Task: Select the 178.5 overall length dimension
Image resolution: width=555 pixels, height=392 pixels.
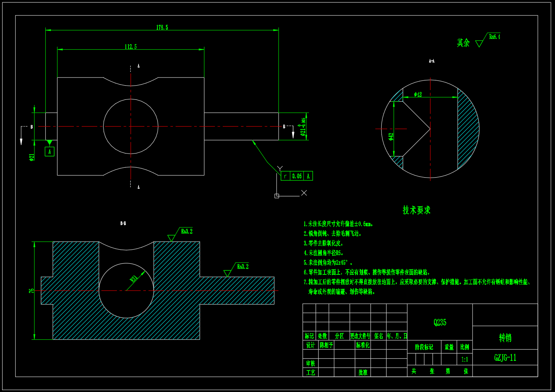Action: pyautogui.click(x=162, y=27)
